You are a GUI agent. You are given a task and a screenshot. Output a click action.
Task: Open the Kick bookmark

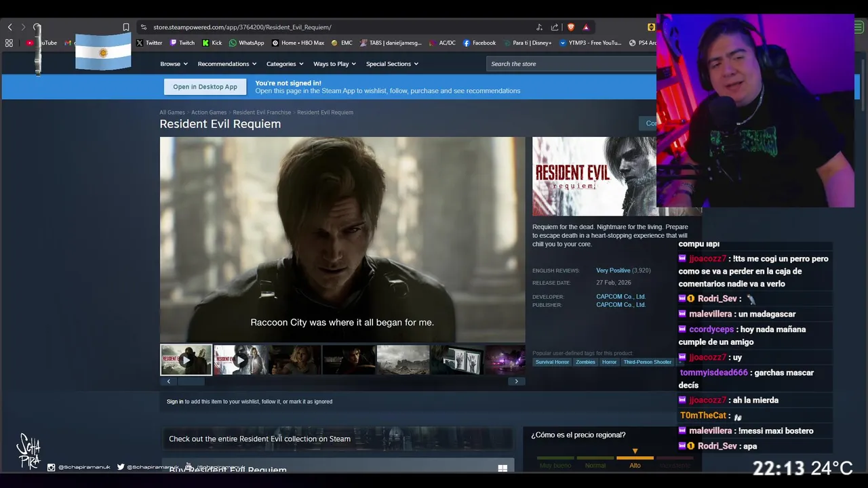pos(212,43)
